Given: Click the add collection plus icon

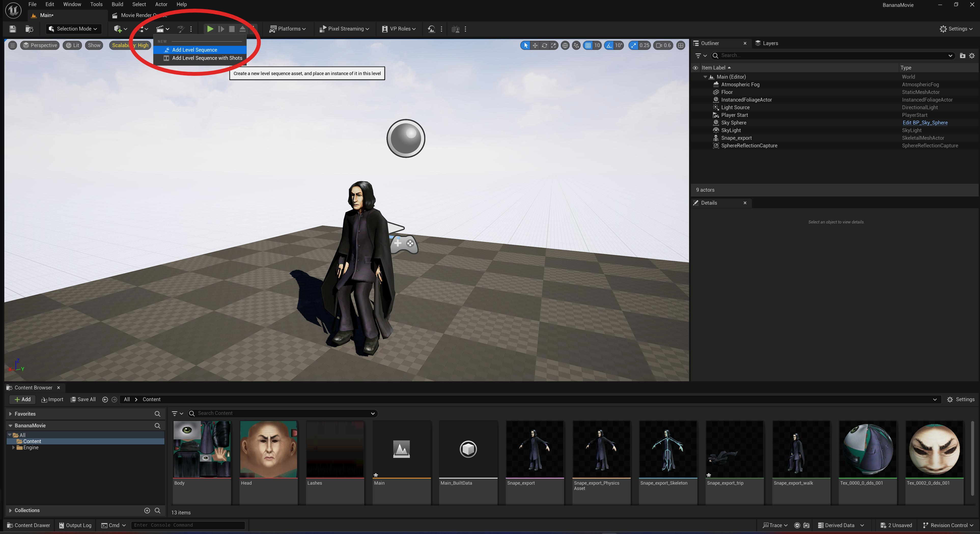Looking at the screenshot, I should 147,510.
